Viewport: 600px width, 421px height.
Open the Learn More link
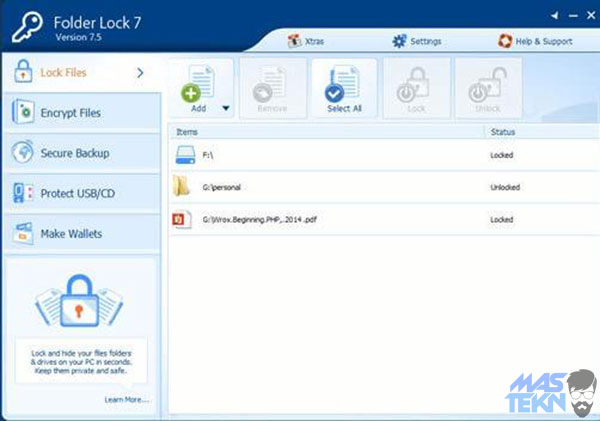tap(127, 400)
